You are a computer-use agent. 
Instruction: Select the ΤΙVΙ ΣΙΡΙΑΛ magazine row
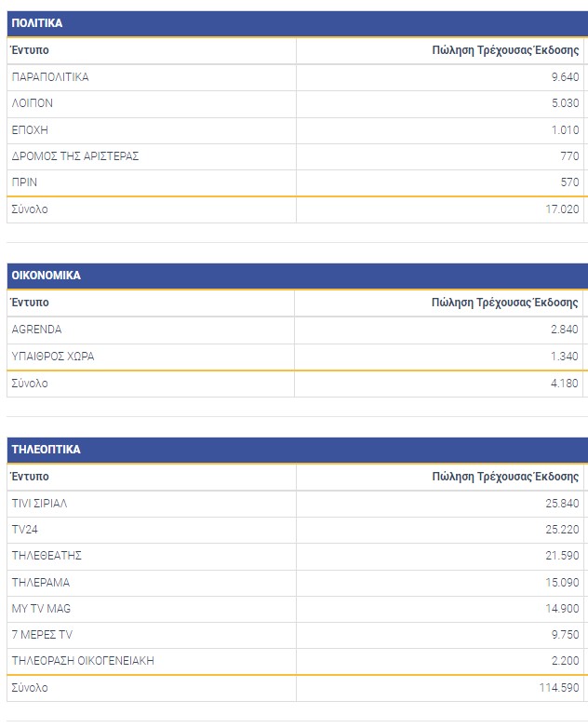(x=39, y=504)
